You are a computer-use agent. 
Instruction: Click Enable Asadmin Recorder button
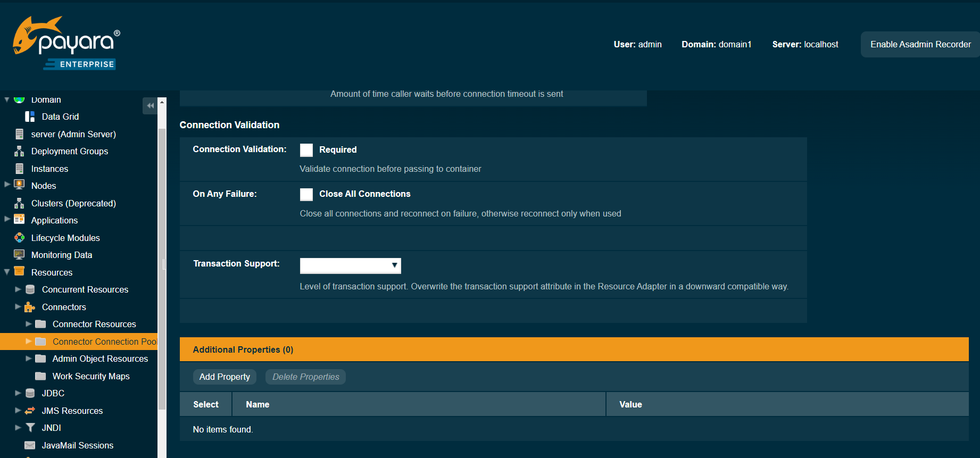click(x=920, y=44)
